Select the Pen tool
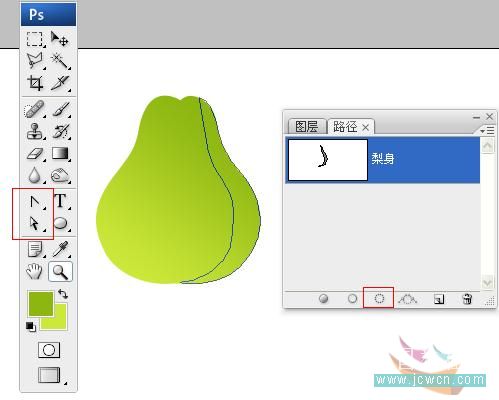Image resolution: width=499 pixels, height=400 pixels. click(x=35, y=202)
